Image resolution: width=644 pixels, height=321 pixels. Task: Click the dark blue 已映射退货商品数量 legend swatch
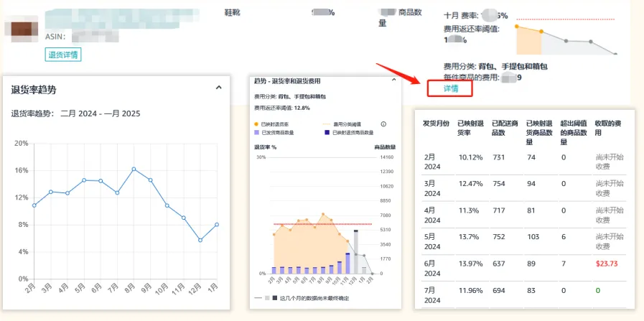tap(327, 132)
